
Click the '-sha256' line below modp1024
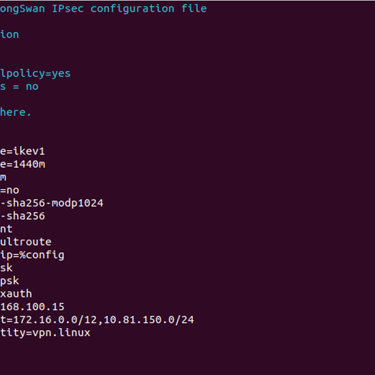coord(23,216)
